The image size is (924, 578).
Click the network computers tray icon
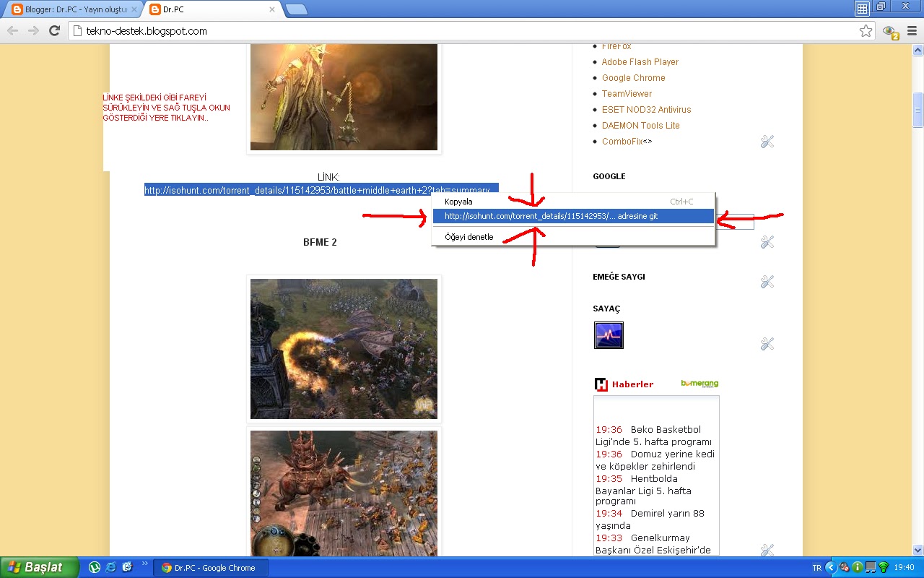pyautogui.click(x=871, y=567)
